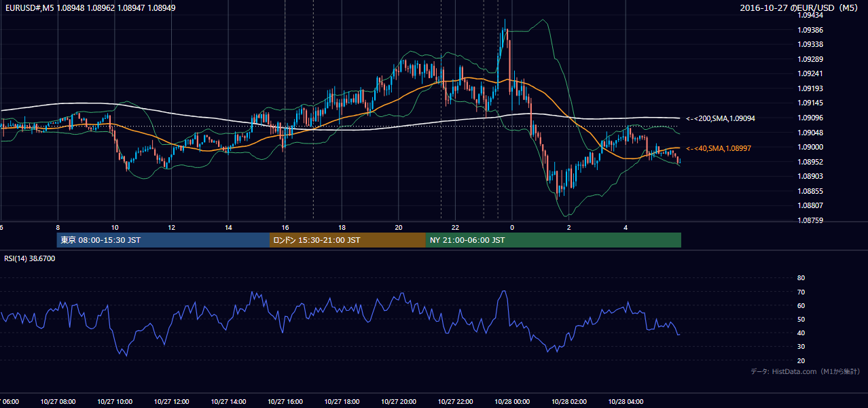Select the NY 21:00-06:00 JST session bar
The width and height of the screenshot is (868, 408).
(554, 240)
